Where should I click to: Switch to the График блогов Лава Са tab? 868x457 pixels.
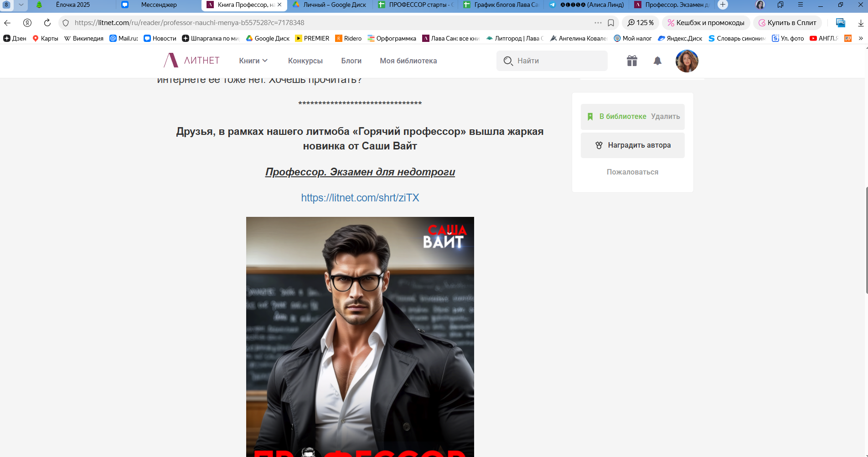[501, 5]
